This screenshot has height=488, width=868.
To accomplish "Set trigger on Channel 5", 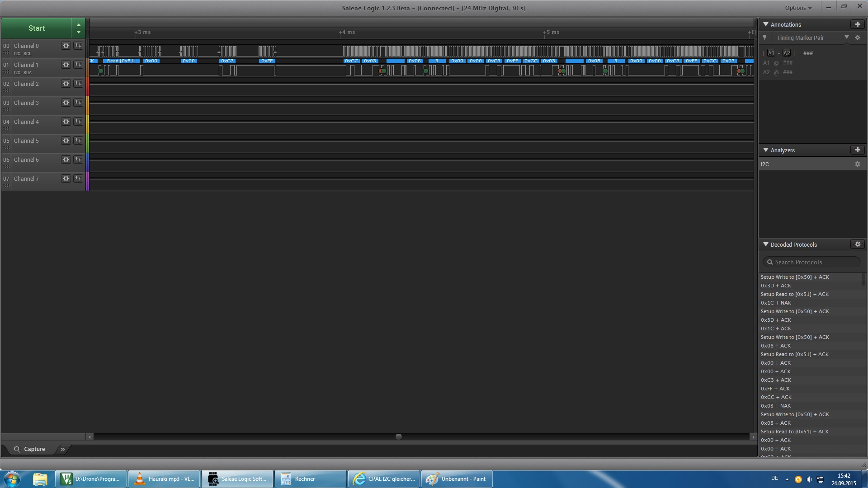I will [78, 141].
